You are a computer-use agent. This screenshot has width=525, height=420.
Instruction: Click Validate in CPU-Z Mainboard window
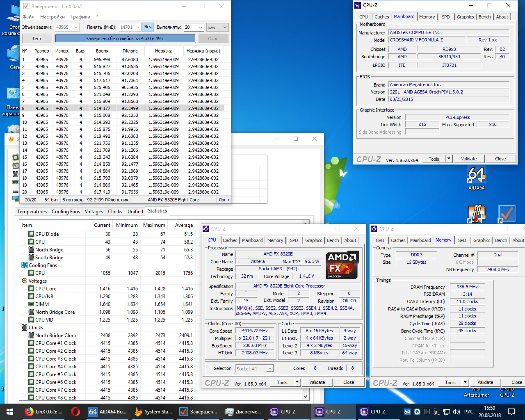point(469,159)
